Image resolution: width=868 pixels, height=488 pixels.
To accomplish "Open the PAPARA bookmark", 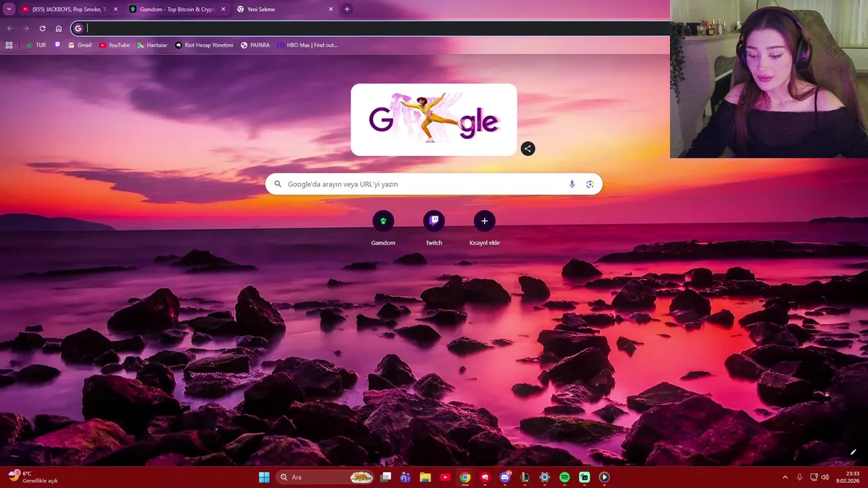I will tap(255, 45).
